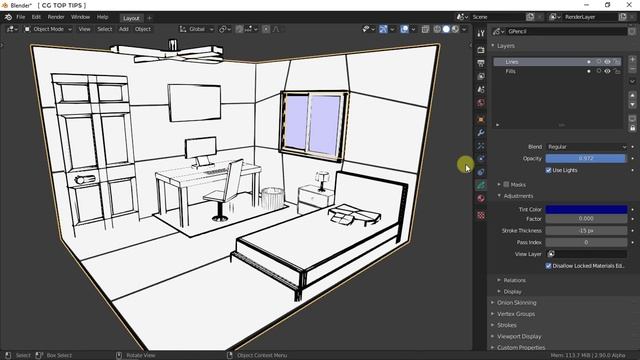The height and width of the screenshot is (360, 640).
Task: Switch to solid viewport shading
Action: click(x=446, y=29)
